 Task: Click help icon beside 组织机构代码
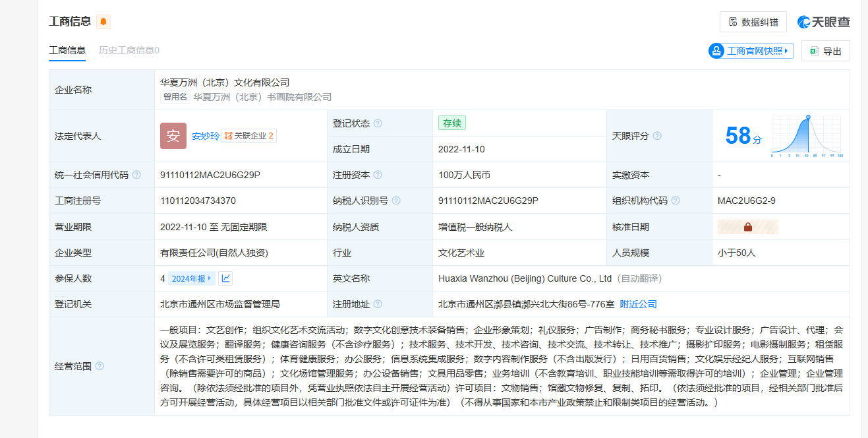pyautogui.click(x=676, y=201)
